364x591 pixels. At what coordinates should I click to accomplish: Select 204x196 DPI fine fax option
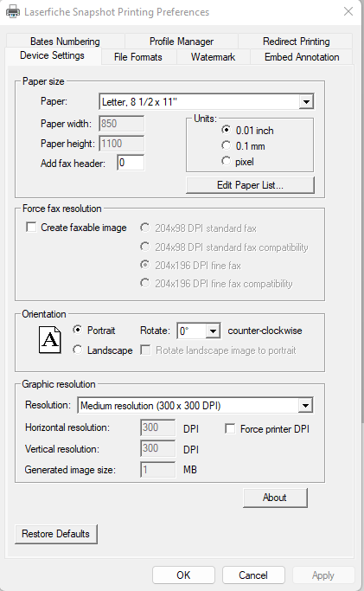click(x=190, y=265)
